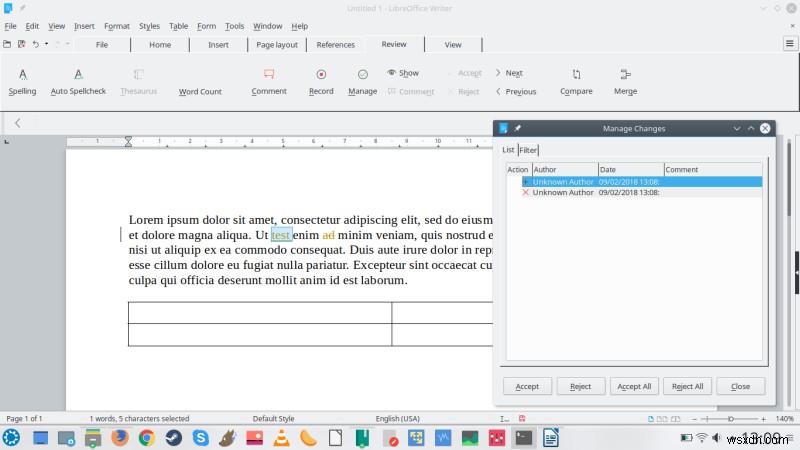Open Chrome from the taskbar
800x450 pixels.
click(147, 438)
